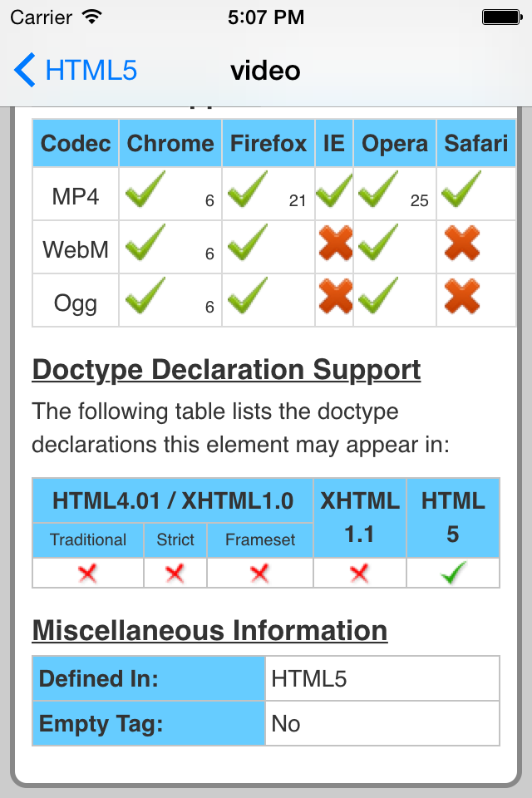Tap the Frameset sub-header cell

coord(259,539)
